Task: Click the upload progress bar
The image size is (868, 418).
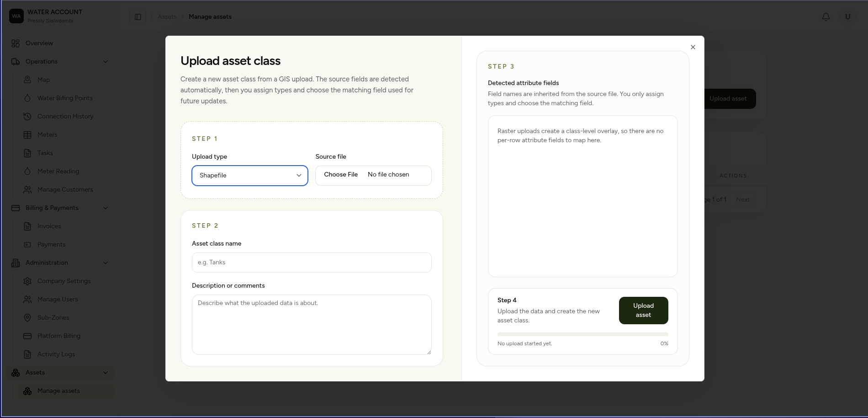Action: click(x=582, y=334)
